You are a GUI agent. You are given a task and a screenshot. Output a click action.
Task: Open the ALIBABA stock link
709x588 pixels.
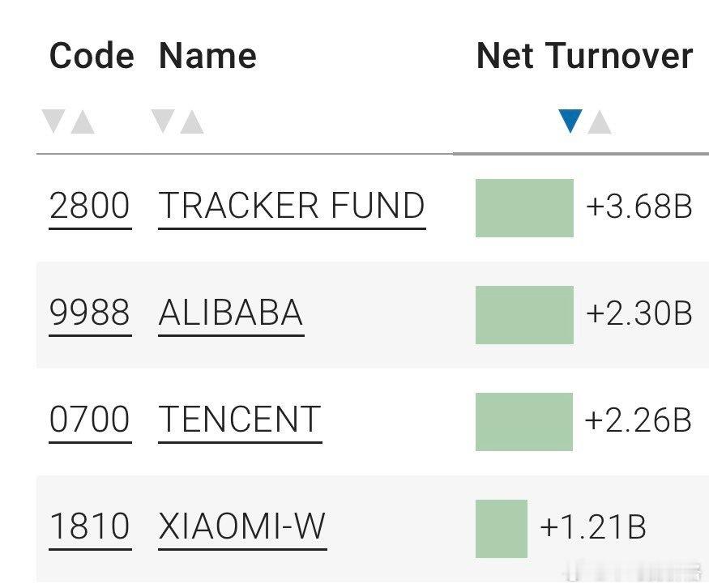coord(231,313)
